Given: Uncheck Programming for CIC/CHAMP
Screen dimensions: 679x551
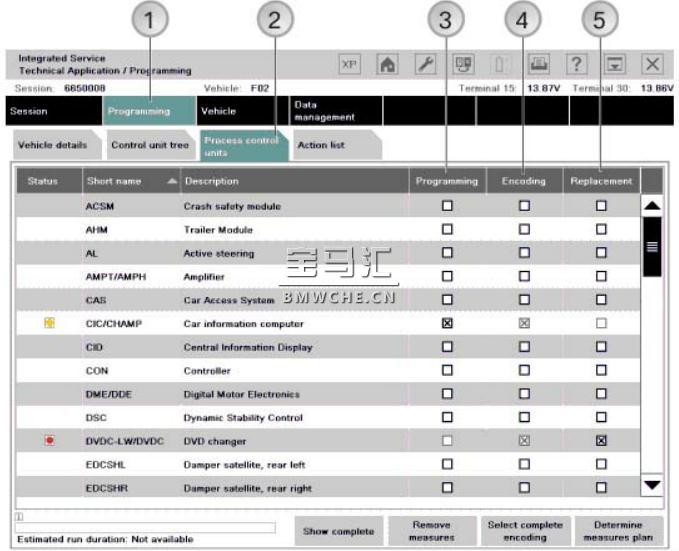Looking at the screenshot, I should click(447, 324).
